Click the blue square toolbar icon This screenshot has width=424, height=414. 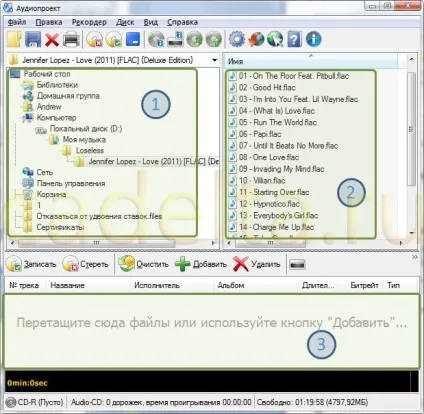coord(133,40)
